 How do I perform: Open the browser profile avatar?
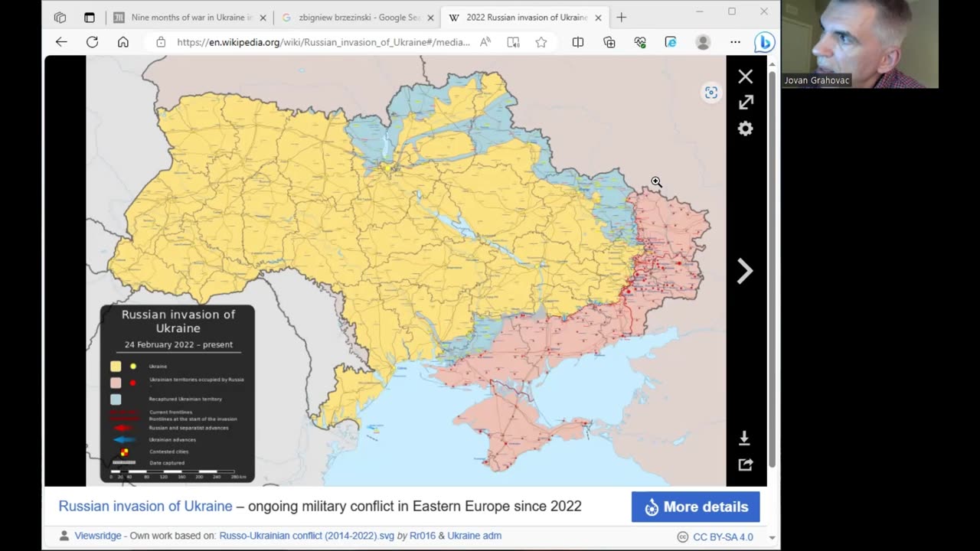(703, 42)
